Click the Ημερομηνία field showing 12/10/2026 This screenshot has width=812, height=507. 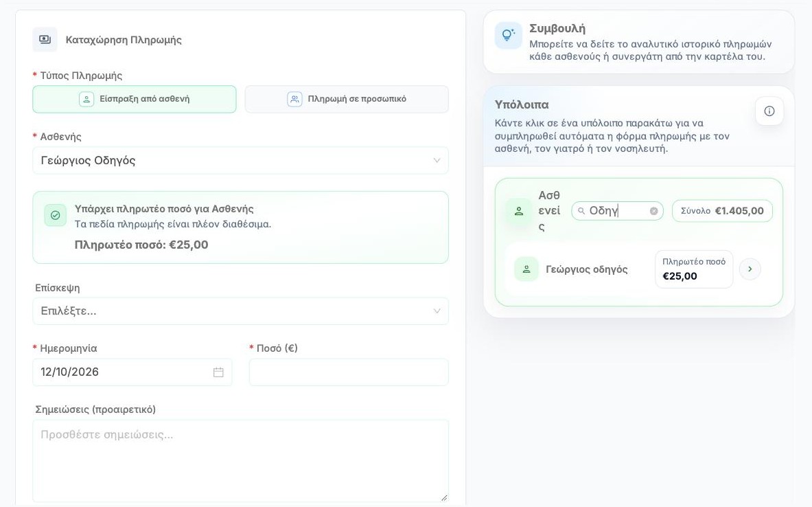click(132, 372)
